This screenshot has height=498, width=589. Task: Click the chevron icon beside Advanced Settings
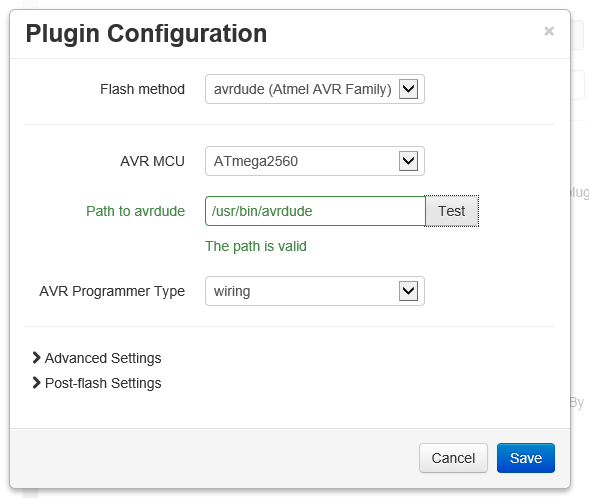36,358
